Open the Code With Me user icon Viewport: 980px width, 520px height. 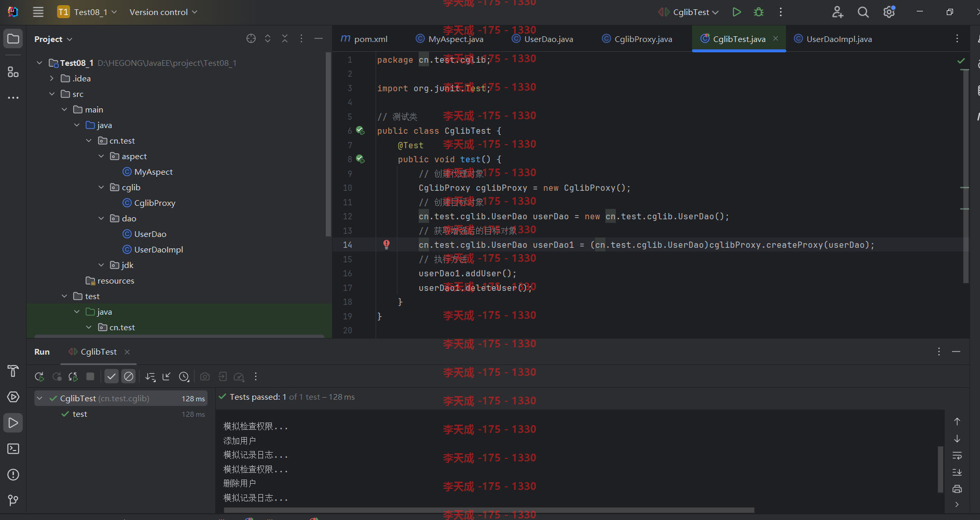click(837, 12)
